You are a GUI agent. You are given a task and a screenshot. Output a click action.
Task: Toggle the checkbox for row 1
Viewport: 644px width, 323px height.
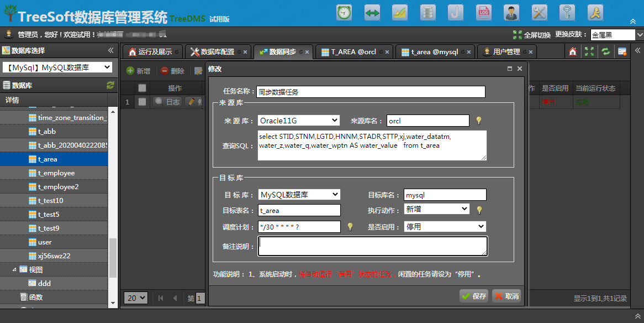[142, 102]
